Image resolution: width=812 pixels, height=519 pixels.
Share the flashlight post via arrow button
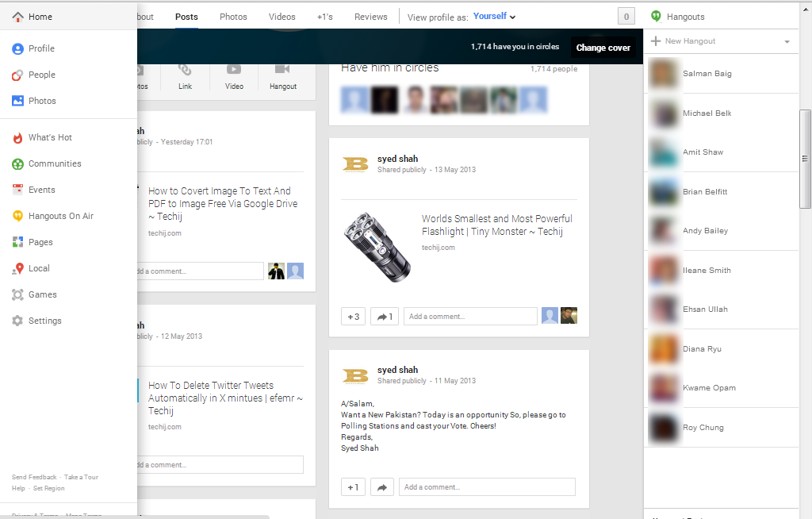coord(385,317)
